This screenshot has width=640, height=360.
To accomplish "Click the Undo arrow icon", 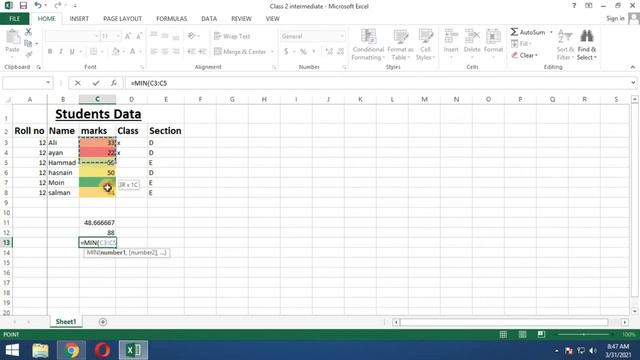I will 38,5.
